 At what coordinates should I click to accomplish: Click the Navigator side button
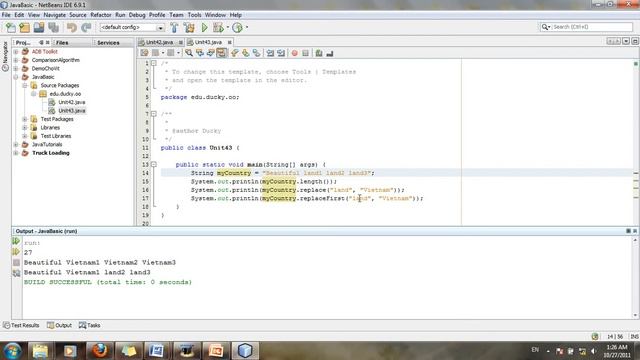coord(5,57)
